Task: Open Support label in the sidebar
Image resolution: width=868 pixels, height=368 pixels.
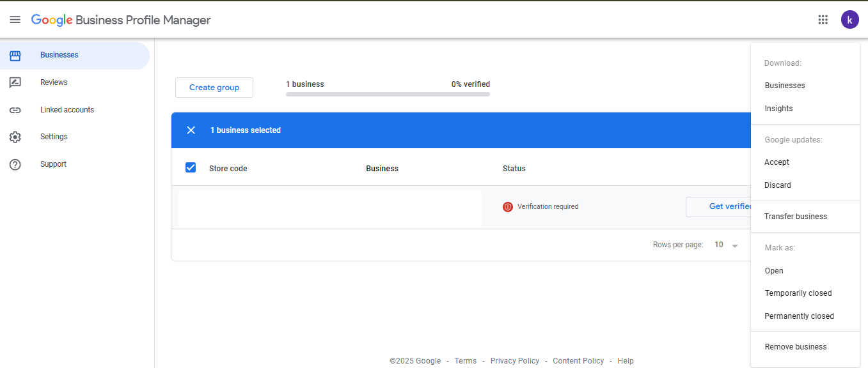Action: [x=53, y=164]
